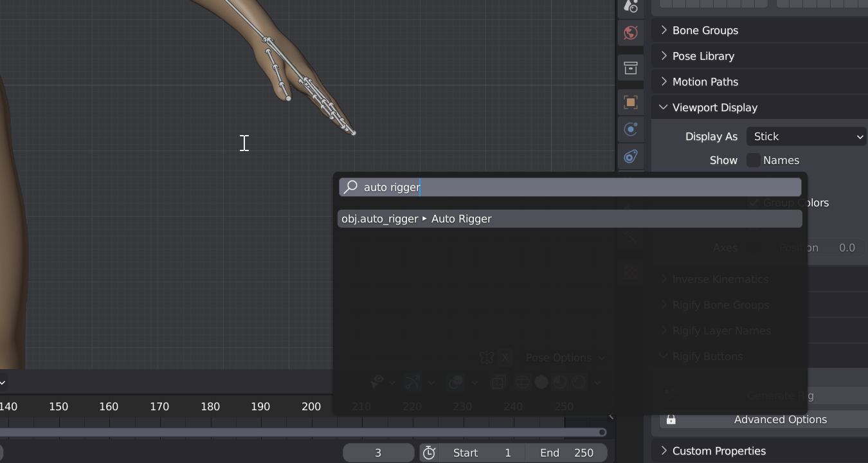Toggle the preview range clock icon
This screenshot has width=868, height=463.
point(429,453)
